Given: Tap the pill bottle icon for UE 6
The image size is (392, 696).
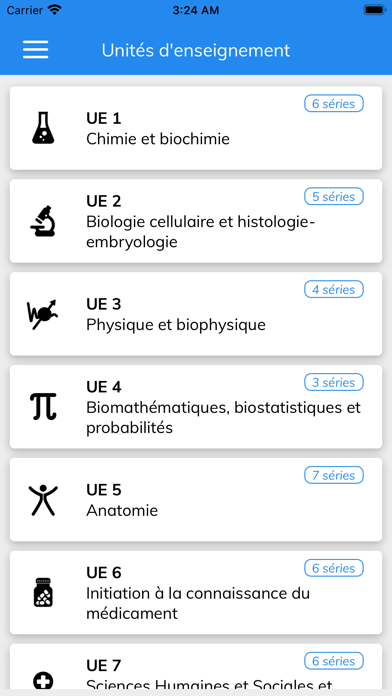Looking at the screenshot, I should click(43, 593).
